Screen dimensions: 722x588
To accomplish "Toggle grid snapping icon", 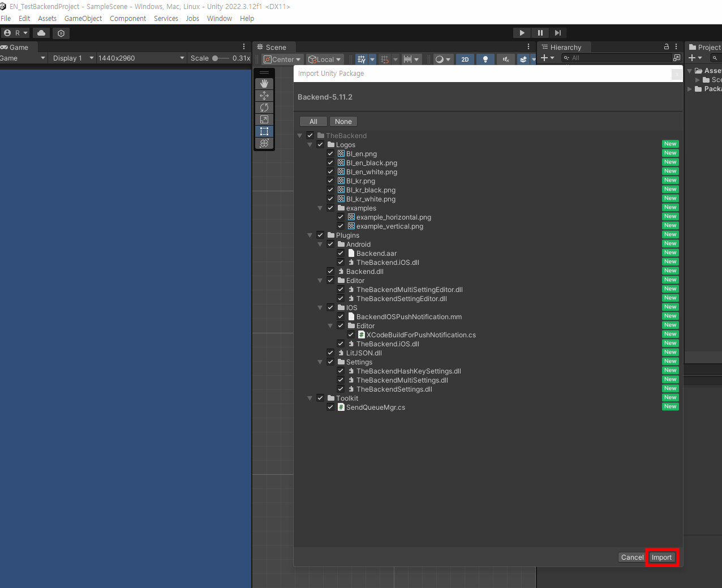I will [x=385, y=59].
